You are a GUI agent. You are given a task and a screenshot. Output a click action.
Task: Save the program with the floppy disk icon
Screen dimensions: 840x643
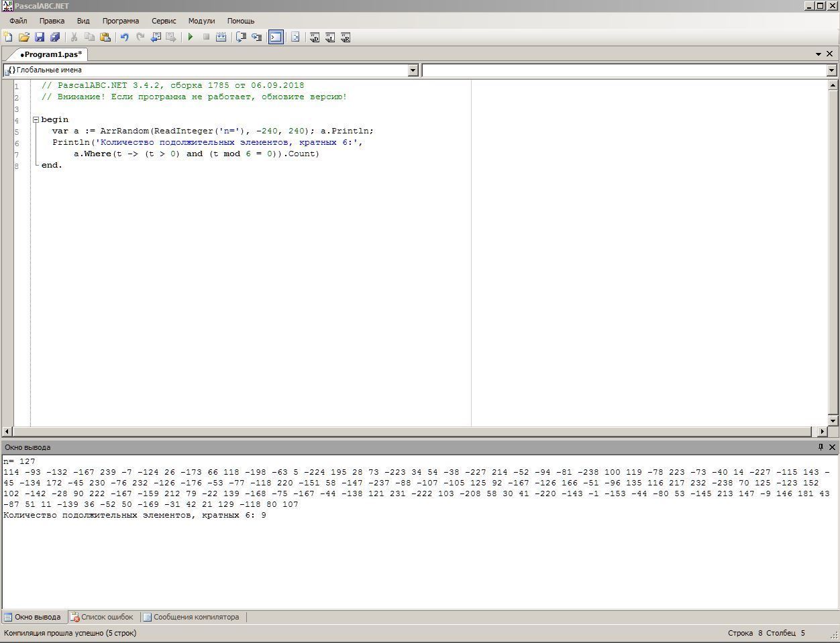pos(39,38)
